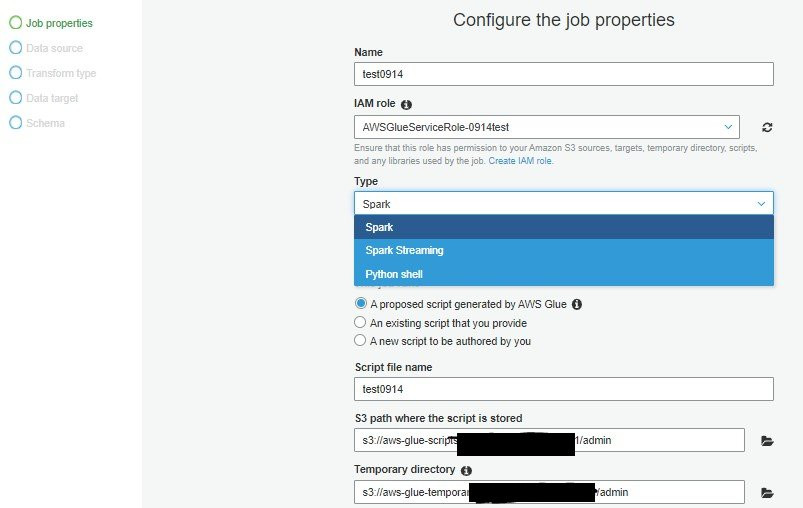Click the refresh icon beside IAM role

pos(767,128)
